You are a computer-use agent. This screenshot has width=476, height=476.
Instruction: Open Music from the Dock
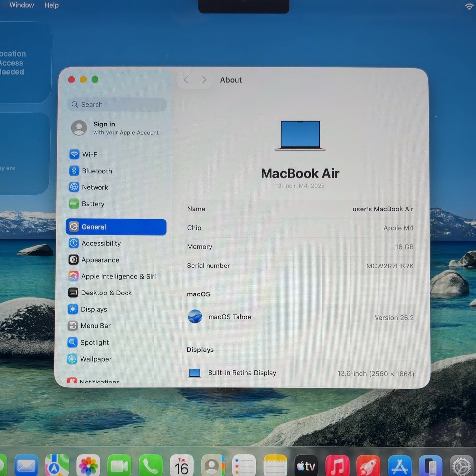337,466
